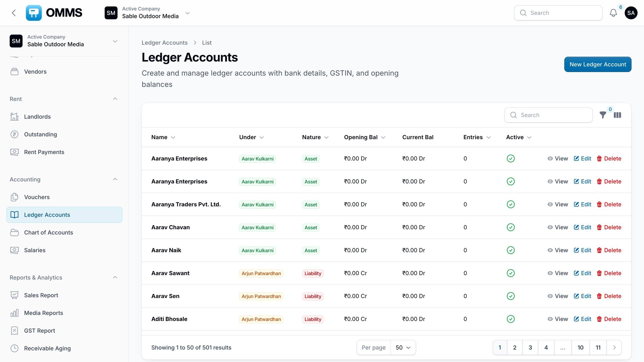Open Vendors in the sidebar
Viewport: 644px width, 362px height.
pyautogui.click(x=64, y=72)
